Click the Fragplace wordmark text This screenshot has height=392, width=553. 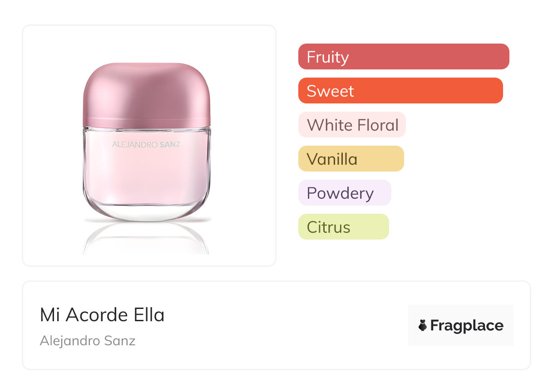[467, 325]
